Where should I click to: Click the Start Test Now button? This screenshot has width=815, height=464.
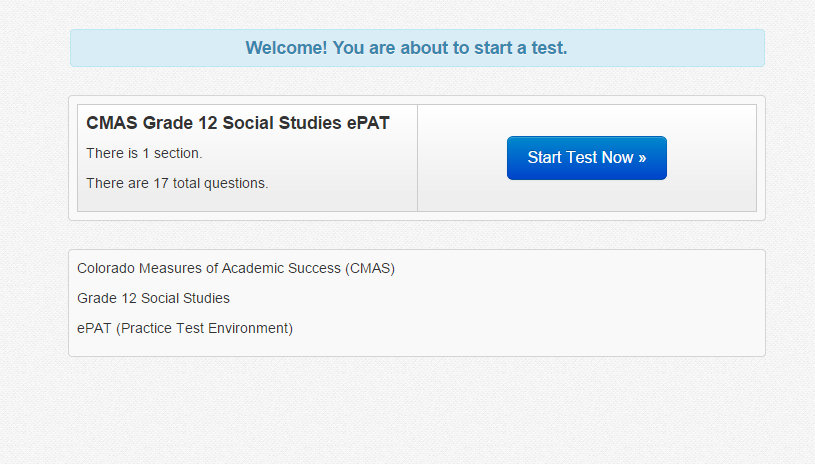586,158
